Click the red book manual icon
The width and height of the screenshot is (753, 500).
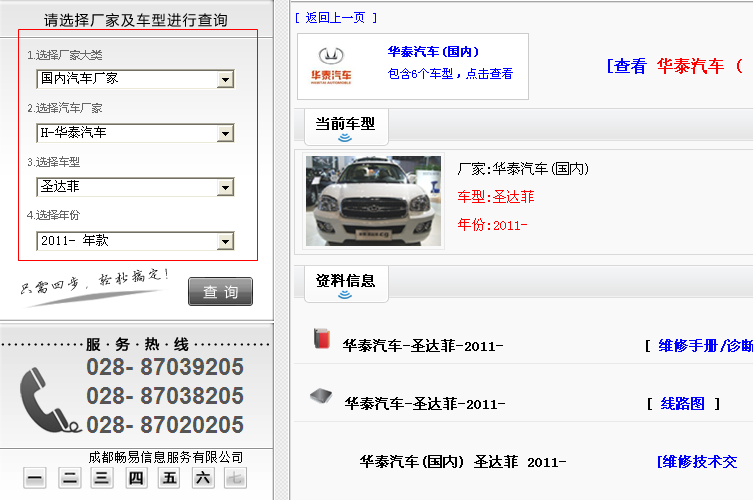click(322, 338)
